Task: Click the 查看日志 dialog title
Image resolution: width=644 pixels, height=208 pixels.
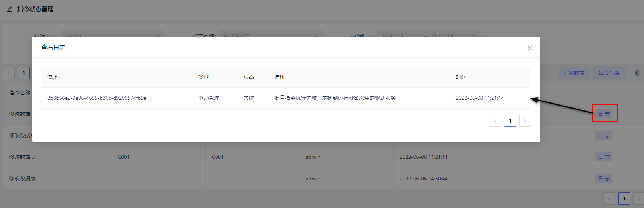Action: pyautogui.click(x=53, y=48)
